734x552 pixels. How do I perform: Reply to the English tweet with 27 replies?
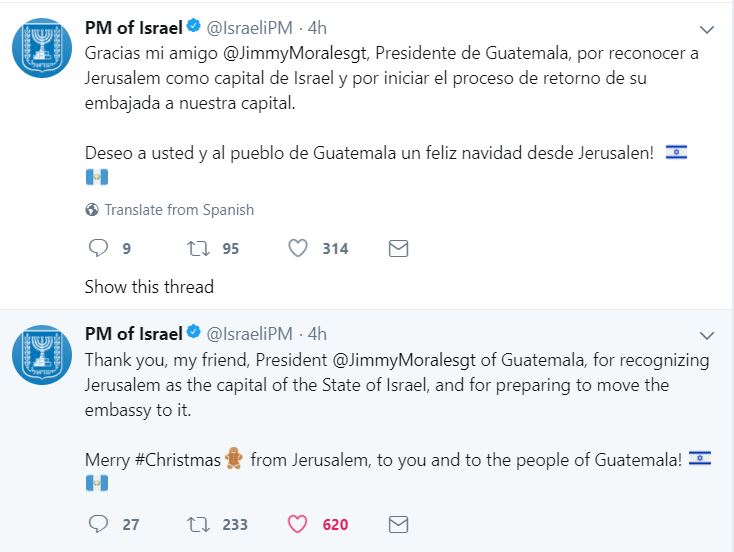98,524
